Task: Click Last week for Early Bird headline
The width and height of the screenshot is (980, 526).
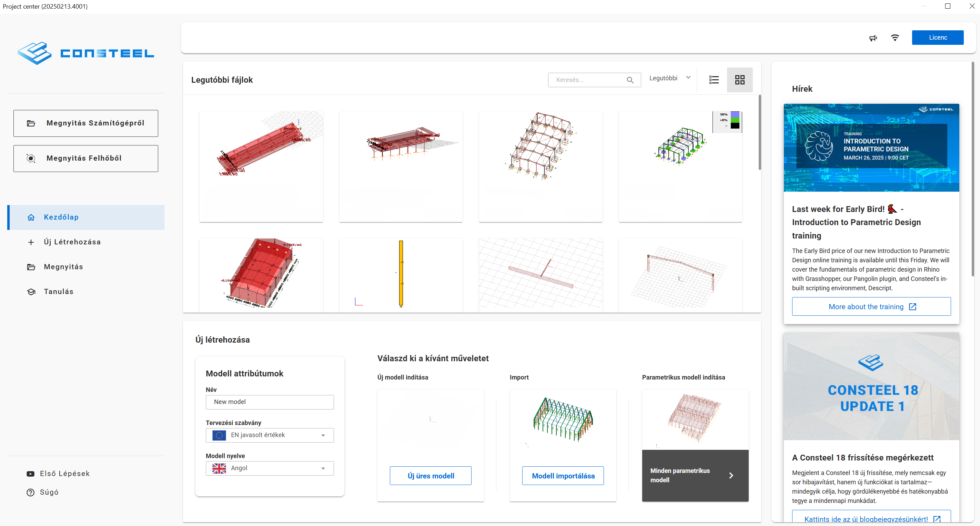Action: point(856,222)
